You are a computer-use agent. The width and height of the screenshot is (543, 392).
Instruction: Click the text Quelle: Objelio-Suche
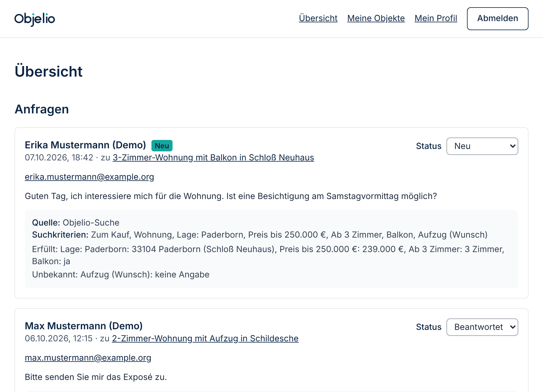(x=76, y=223)
